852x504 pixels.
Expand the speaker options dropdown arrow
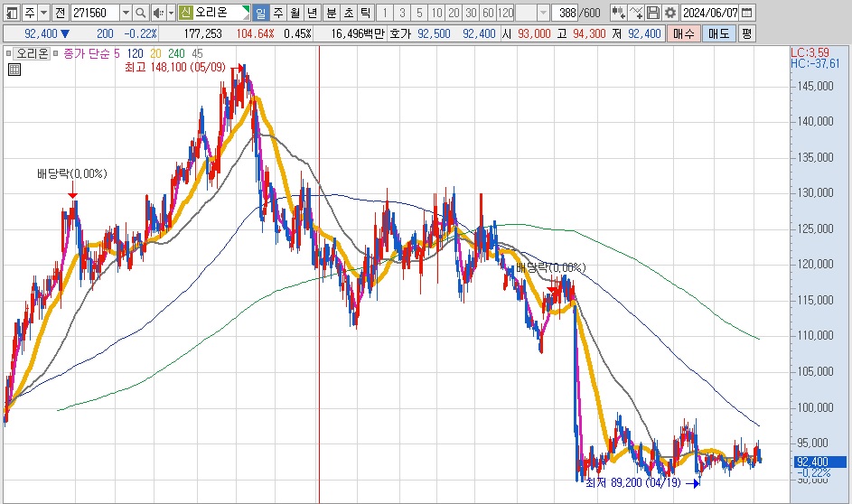click(171, 13)
